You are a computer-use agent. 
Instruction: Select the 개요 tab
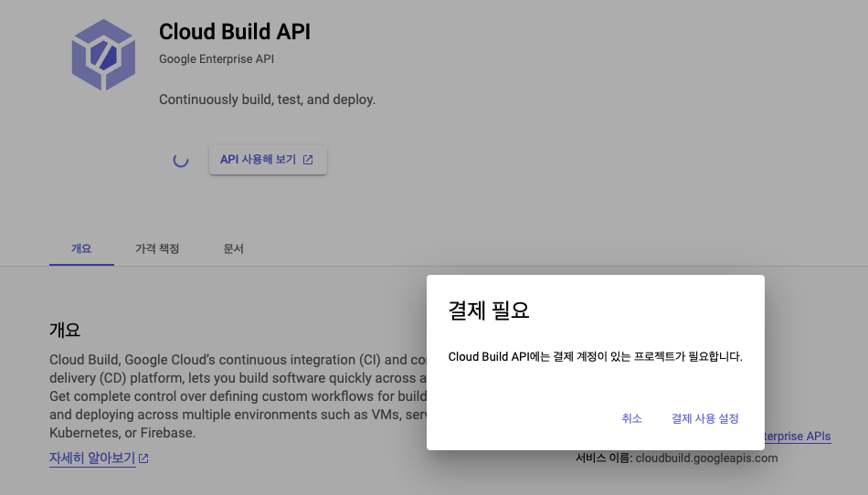[x=81, y=249]
